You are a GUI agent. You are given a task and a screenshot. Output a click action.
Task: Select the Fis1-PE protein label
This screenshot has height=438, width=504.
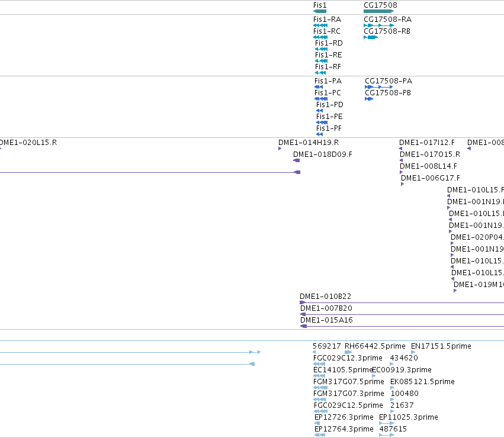(329, 117)
